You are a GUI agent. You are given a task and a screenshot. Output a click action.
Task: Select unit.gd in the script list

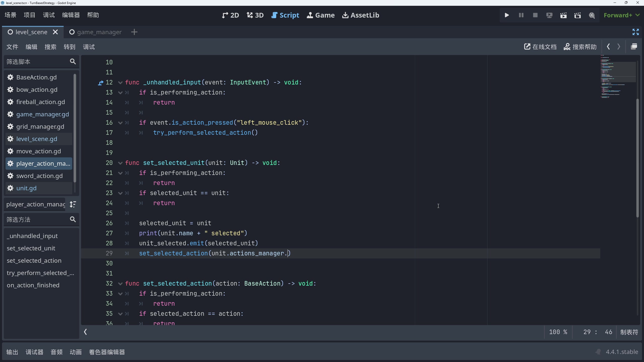tap(26, 188)
